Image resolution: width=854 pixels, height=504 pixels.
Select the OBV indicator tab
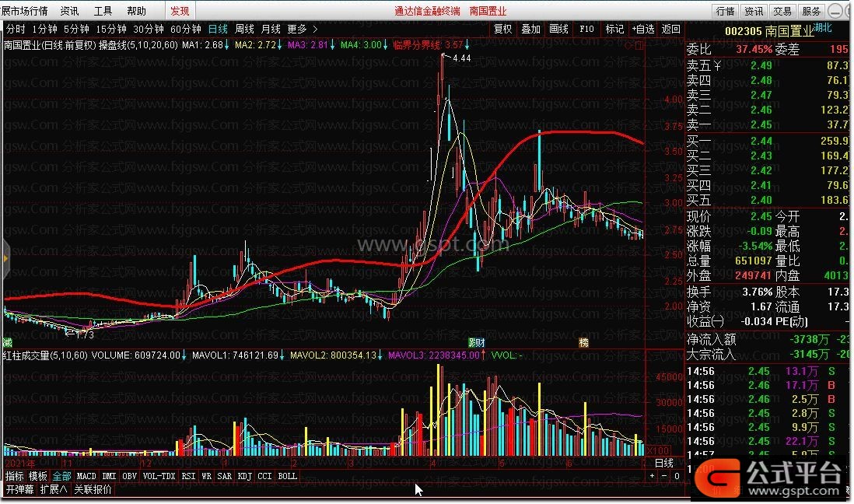[x=129, y=476]
